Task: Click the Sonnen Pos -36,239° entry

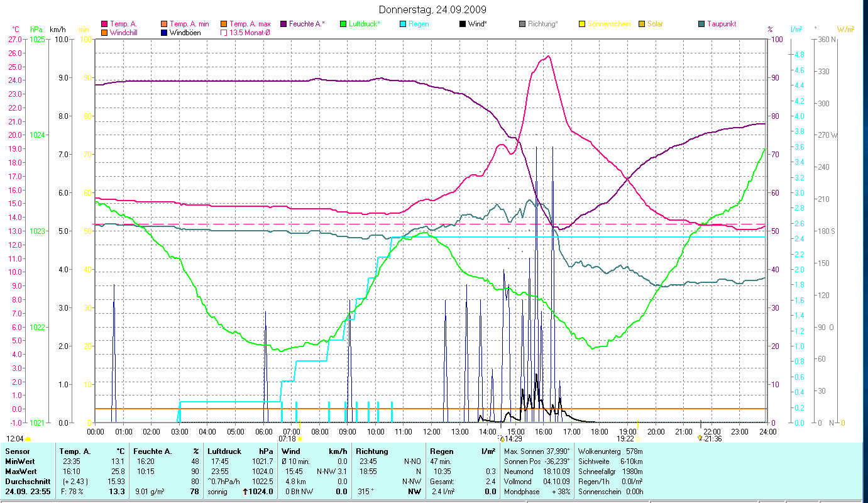Action: pos(537,462)
